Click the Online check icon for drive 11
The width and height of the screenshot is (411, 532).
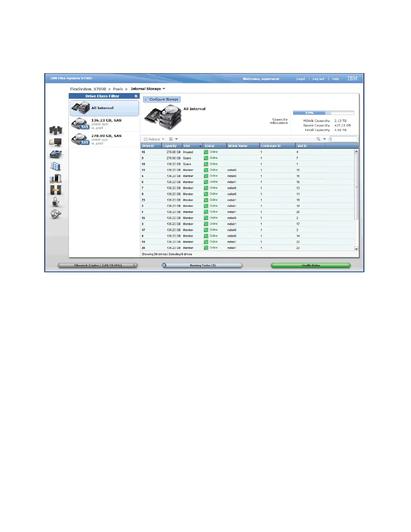pyautogui.click(x=206, y=170)
